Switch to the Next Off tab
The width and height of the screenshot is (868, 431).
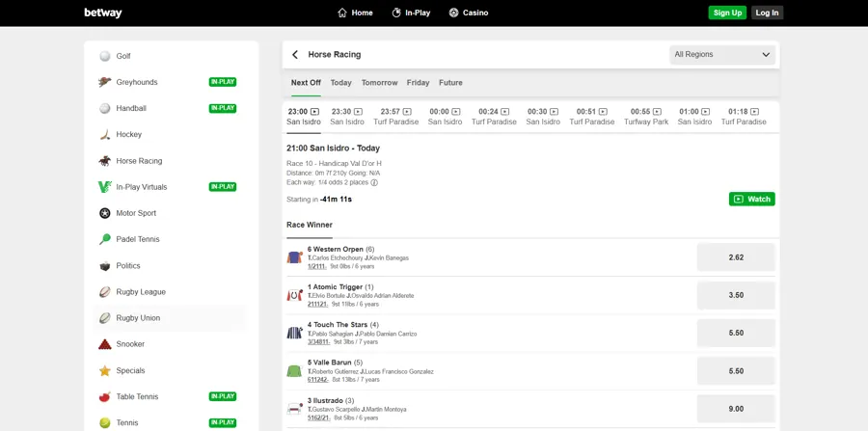[x=306, y=82]
